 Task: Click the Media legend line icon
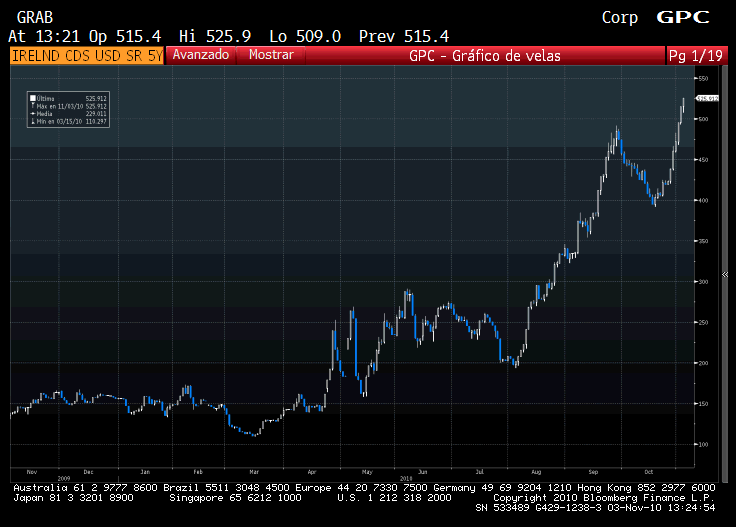[x=33, y=114]
